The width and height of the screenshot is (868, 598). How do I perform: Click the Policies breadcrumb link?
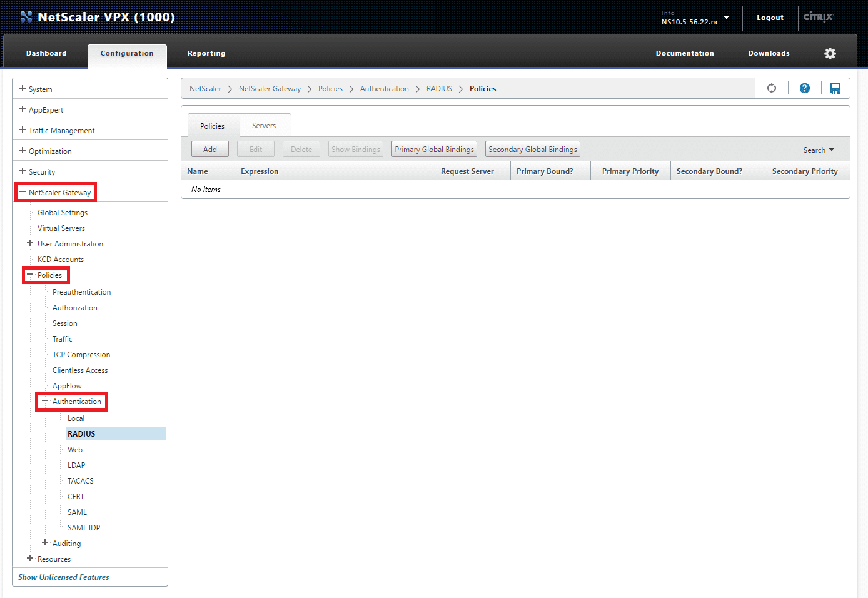(330, 88)
